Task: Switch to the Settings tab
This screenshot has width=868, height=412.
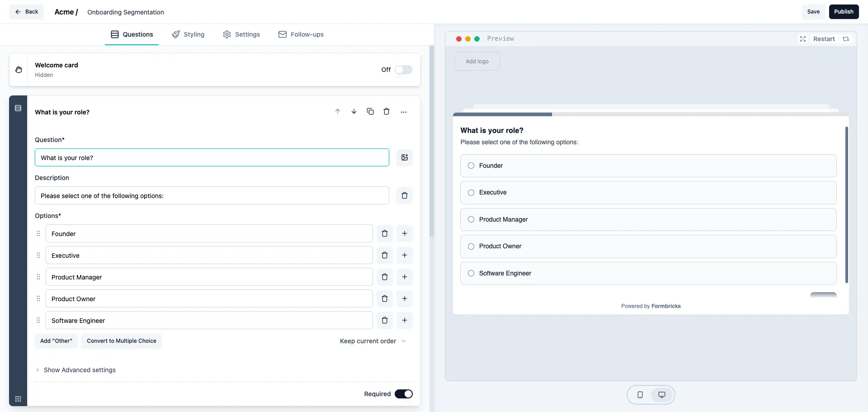Action: coord(241,34)
